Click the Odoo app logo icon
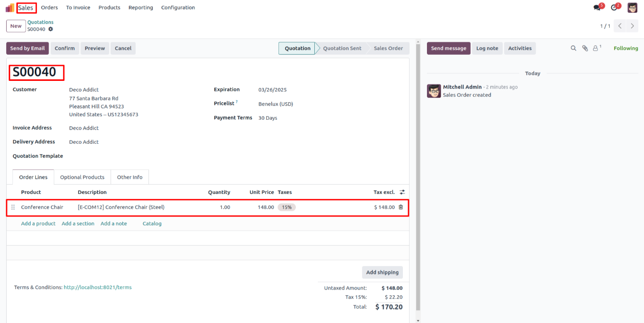This screenshot has width=644, height=323. (10, 8)
